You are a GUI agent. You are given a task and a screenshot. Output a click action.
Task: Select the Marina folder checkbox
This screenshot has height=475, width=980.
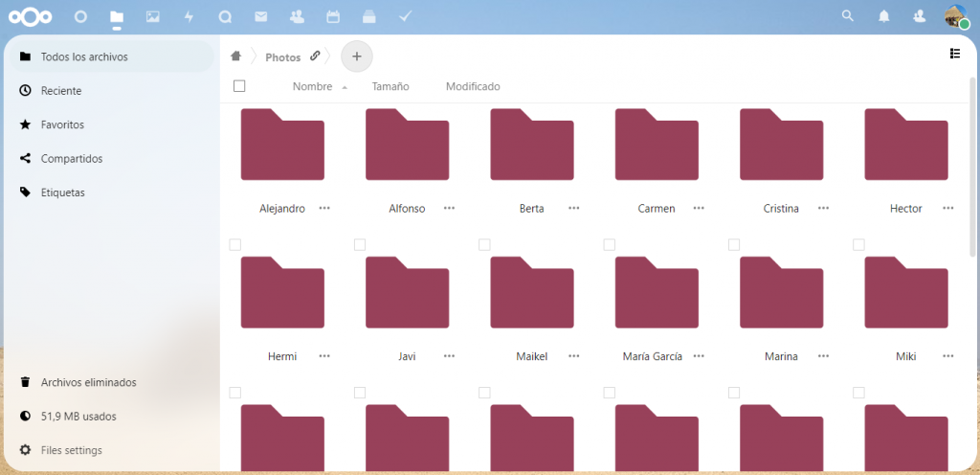point(734,244)
